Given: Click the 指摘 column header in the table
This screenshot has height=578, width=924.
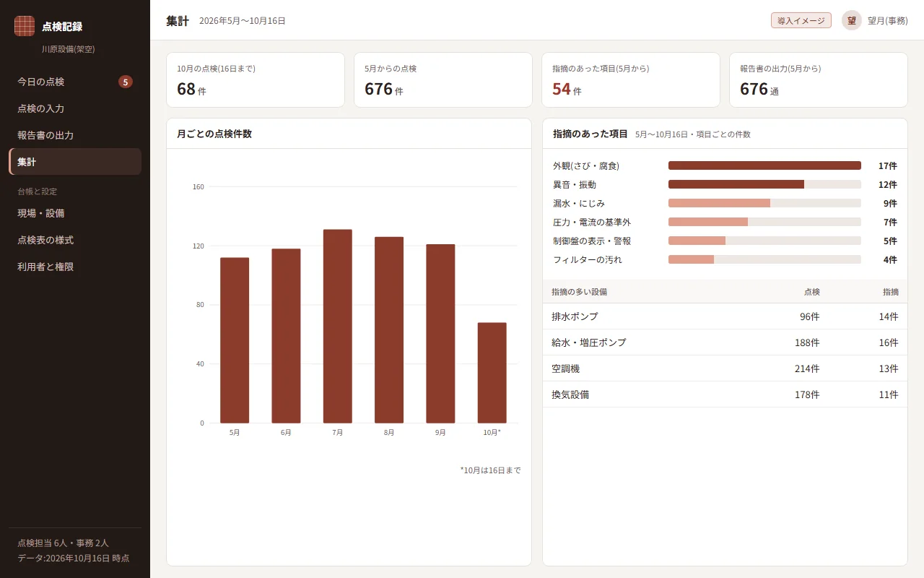Looking at the screenshot, I should click(x=891, y=292).
